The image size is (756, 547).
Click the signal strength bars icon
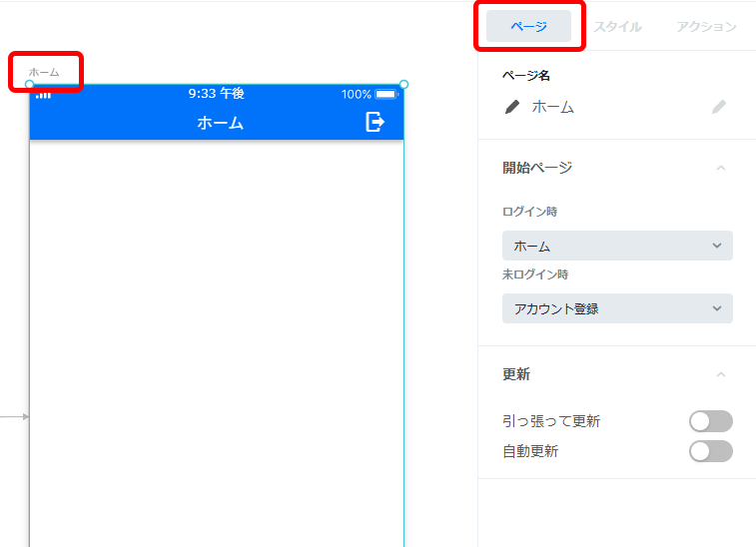point(43,95)
